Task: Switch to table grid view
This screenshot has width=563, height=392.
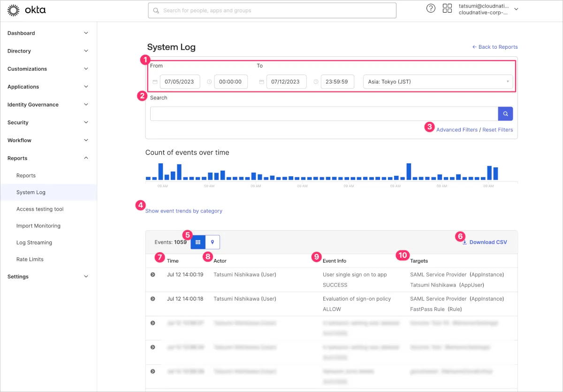Action: (x=198, y=242)
